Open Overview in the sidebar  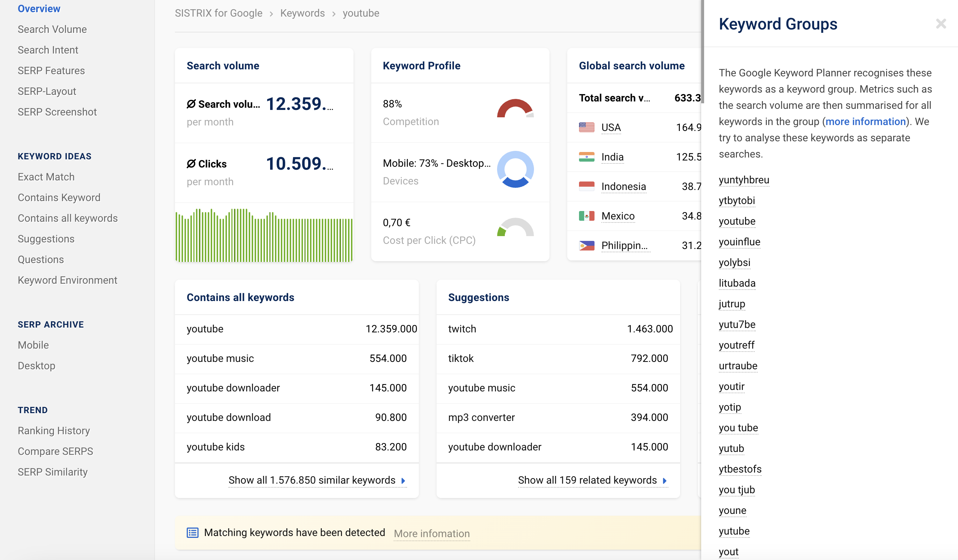pos(39,9)
